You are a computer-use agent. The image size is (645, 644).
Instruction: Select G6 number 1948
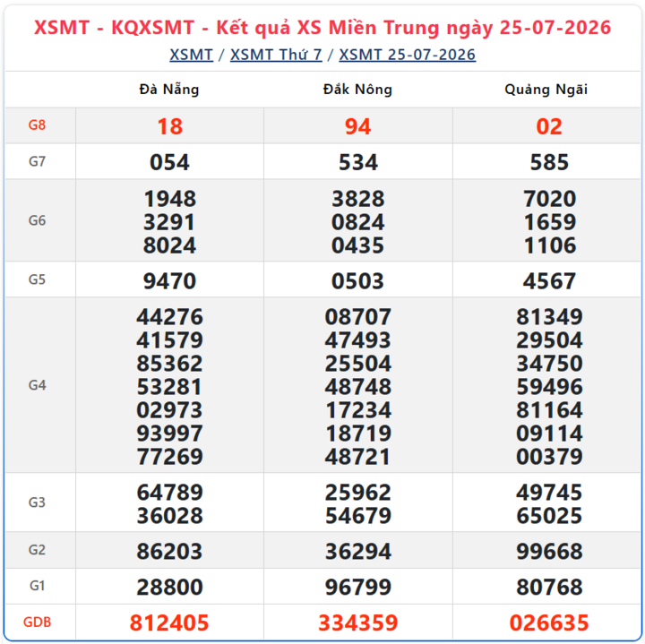pos(170,199)
